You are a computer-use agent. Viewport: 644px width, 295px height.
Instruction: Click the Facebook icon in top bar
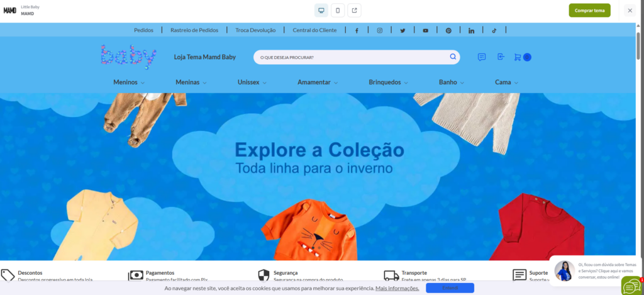[357, 30]
